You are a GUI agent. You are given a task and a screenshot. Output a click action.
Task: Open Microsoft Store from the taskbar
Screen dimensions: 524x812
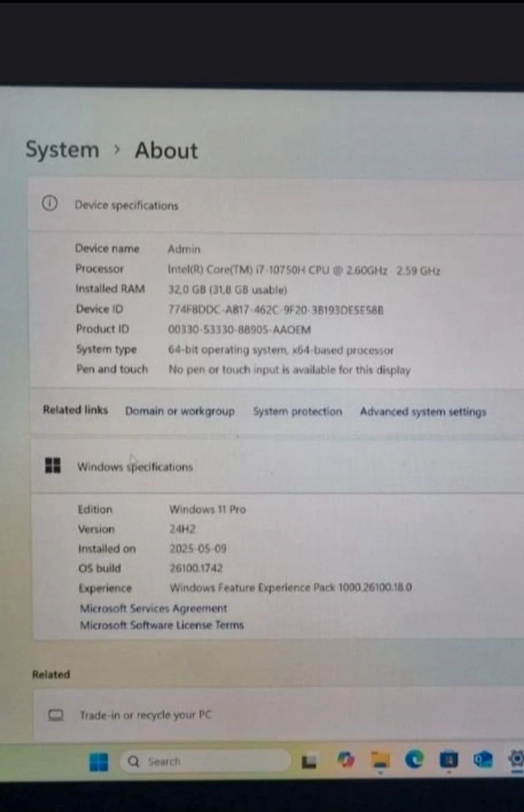[449, 759]
